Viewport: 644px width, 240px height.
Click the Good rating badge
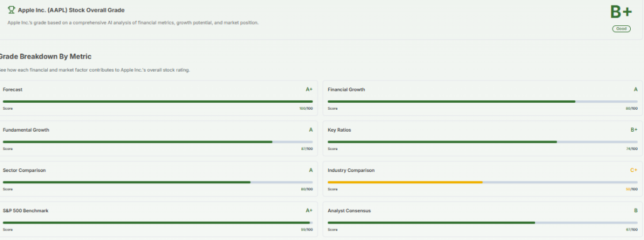pyautogui.click(x=621, y=29)
